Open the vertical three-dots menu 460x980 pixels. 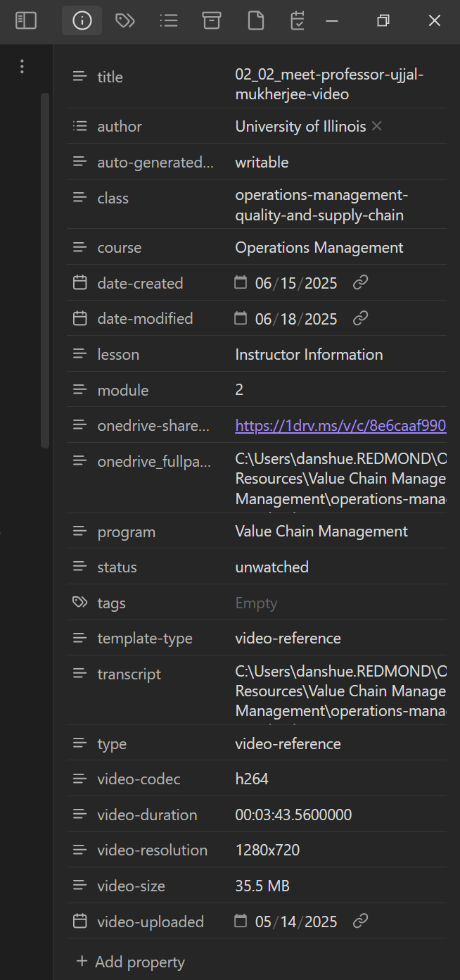pyautogui.click(x=23, y=67)
